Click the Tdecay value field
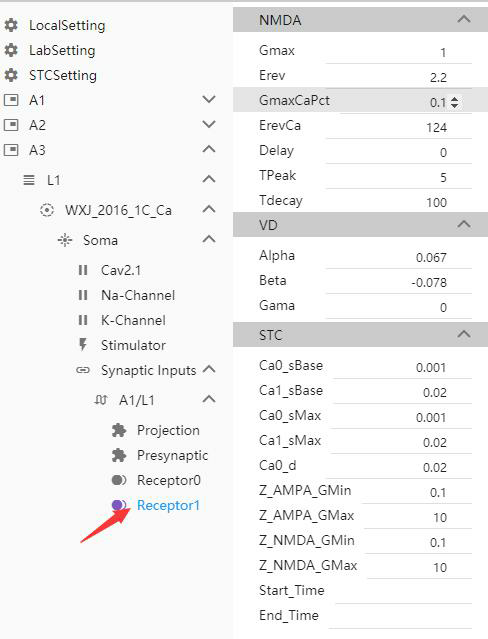Screen dimensions: 488x639 click(x=398, y=201)
